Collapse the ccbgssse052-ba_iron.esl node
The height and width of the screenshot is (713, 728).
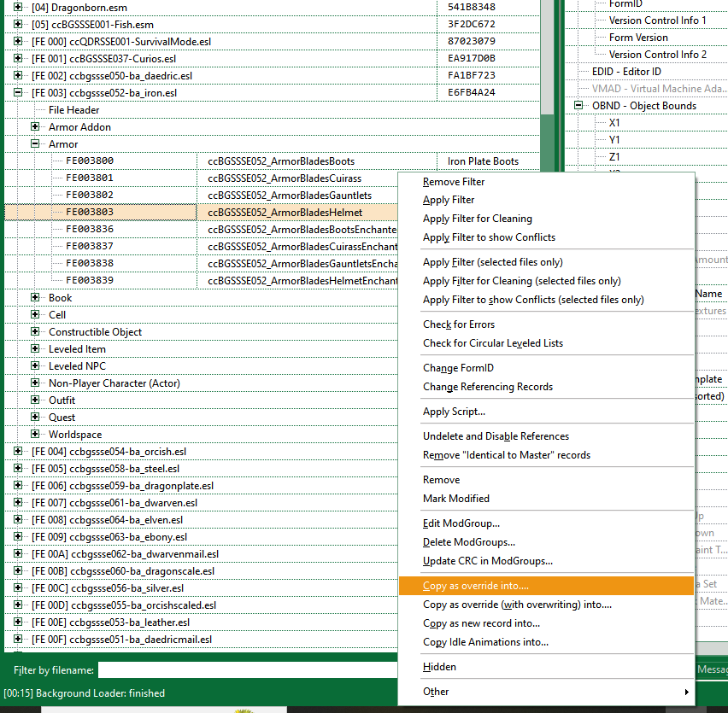[x=18, y=92]
